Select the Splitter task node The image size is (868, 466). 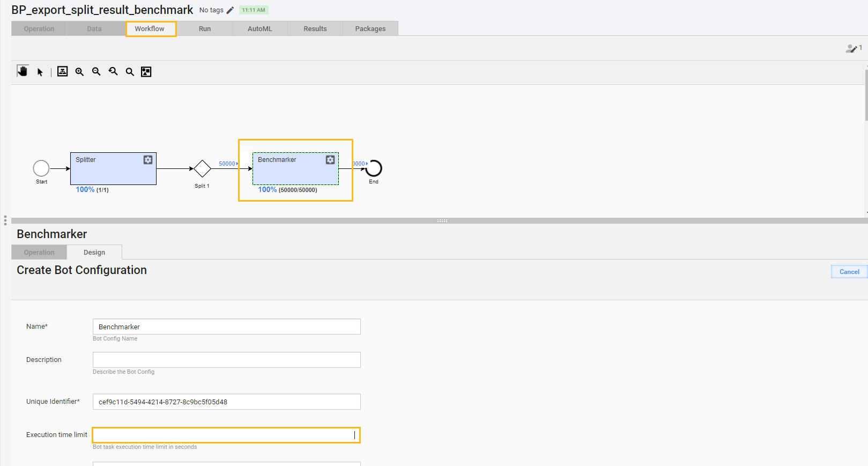(113, 168)
